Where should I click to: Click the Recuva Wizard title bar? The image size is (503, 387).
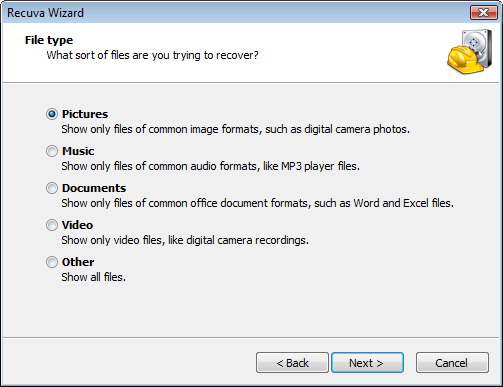(x=233, y=13)
